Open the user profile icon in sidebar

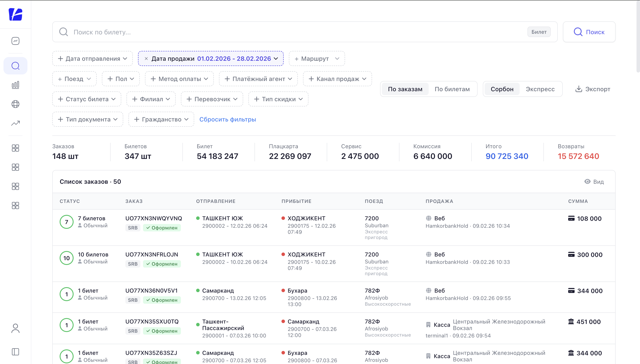[x=15, y=329]
